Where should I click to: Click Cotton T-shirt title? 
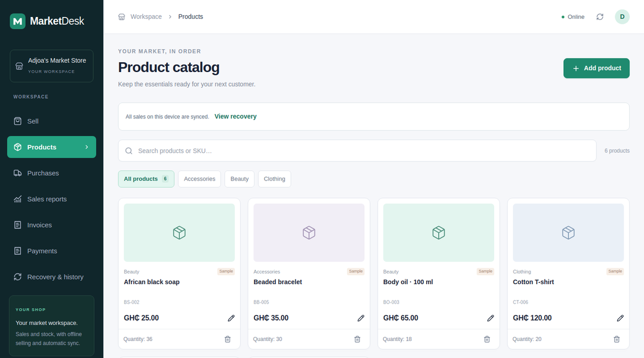pyautogui.click(x=533, y=282)
